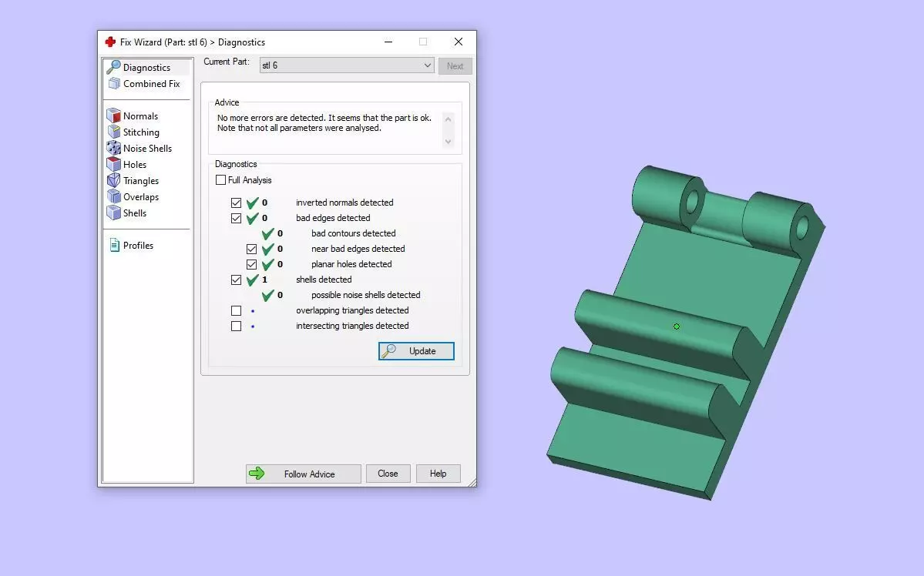Click the Close button
This screenshot has width=924, height=576.
(x=388, y=474)
